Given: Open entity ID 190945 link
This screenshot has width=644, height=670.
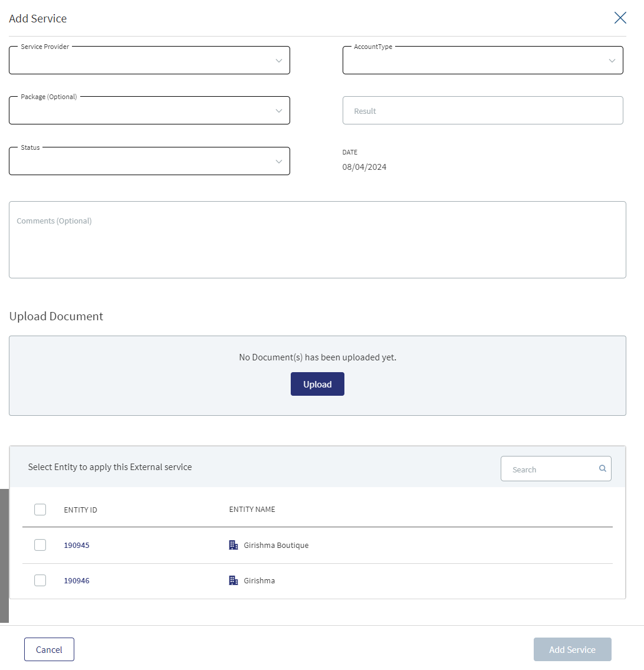Looking at the screenshot, I should point(77,545).
